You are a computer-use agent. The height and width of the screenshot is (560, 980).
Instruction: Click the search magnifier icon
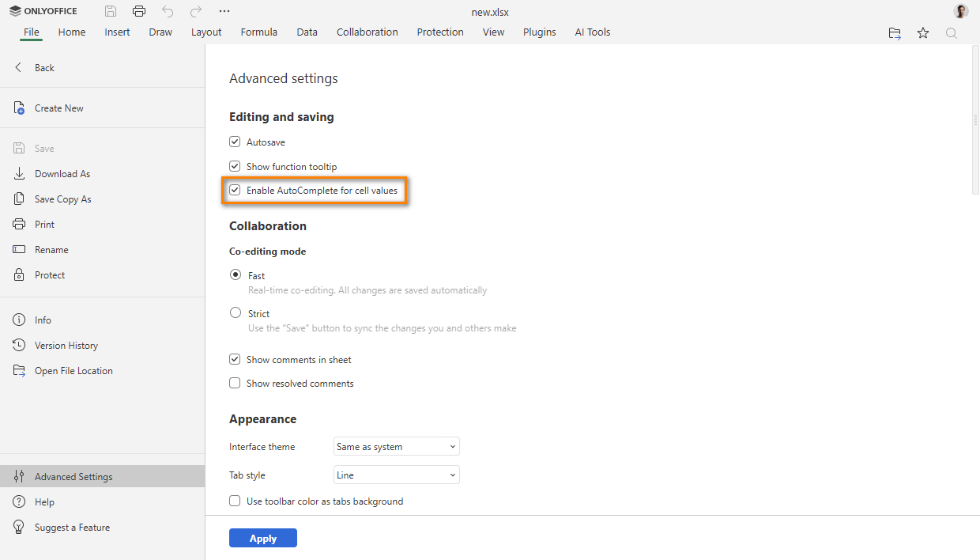952,33
